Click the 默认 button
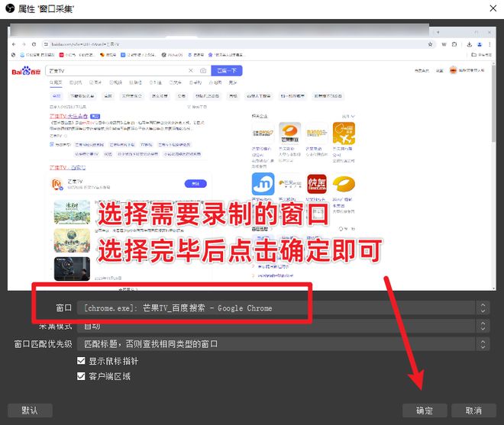 click(x=30, y=411)
